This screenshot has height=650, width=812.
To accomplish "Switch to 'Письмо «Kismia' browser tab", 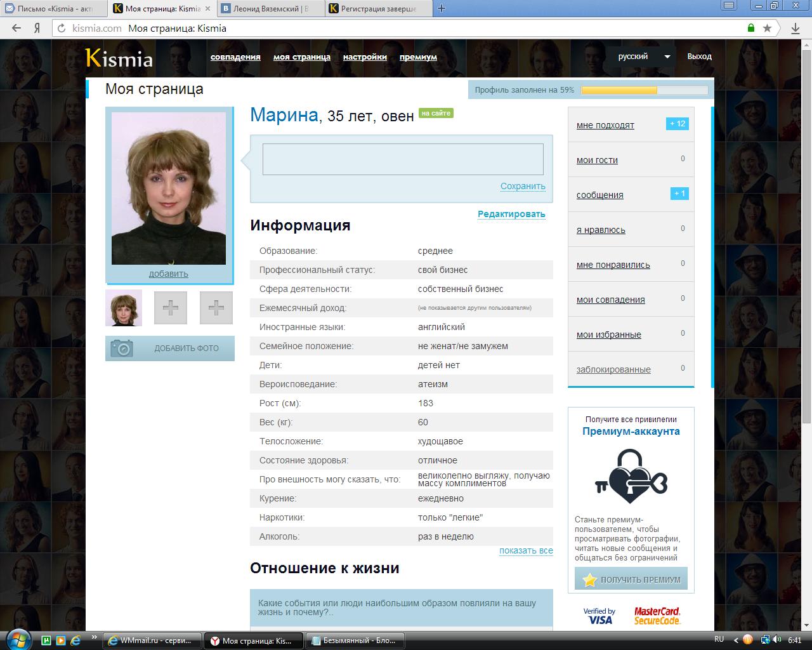I will [54, 9].
